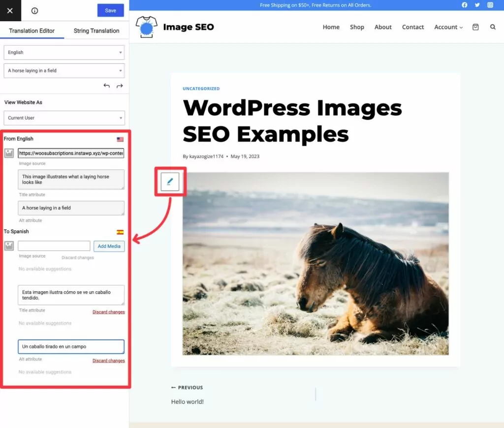Click the Spanish image source thumbnail icon
This screenshot has width=504, height=428.
9,246
